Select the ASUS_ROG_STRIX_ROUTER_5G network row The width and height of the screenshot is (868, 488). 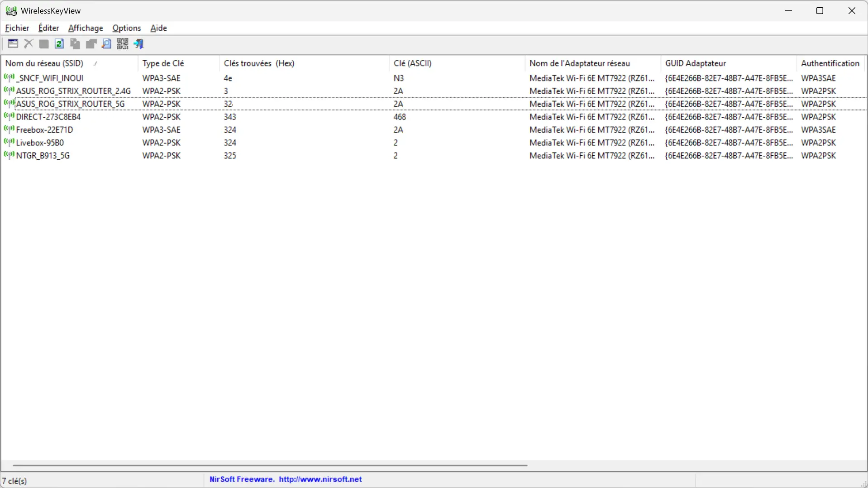tap(434, 104)
